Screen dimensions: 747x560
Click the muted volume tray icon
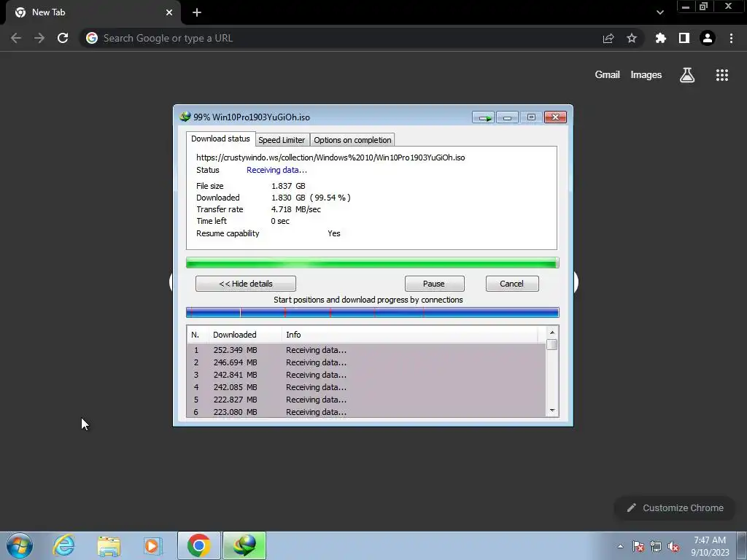click(x=673, y=546)
